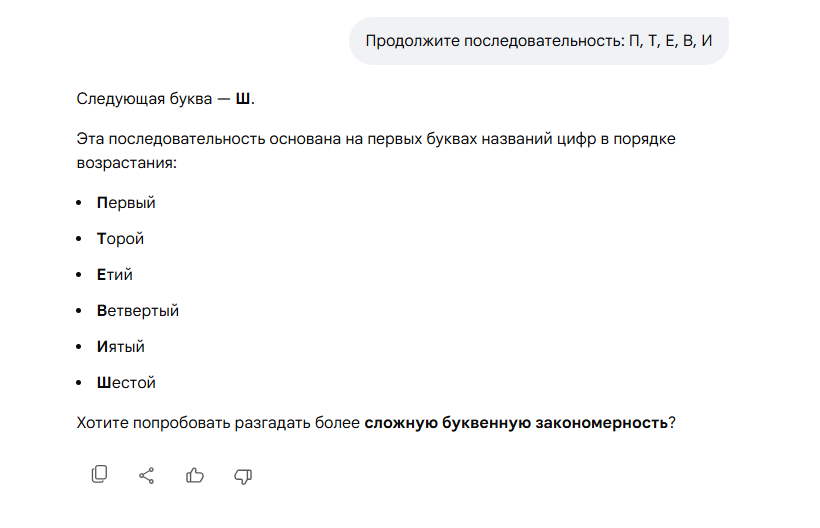Viewport: 820px width, 528px height.
Task: Click the word "возрастания:" in the explanation
Action: (x=126, y=161)
